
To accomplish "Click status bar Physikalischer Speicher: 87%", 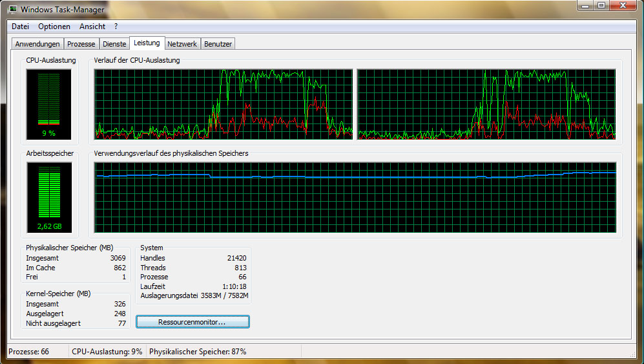I will point(198,352).
